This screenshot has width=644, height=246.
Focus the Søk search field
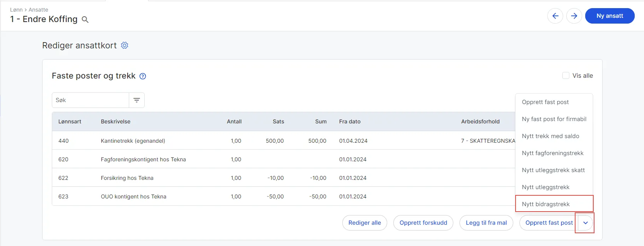[91, 100]
